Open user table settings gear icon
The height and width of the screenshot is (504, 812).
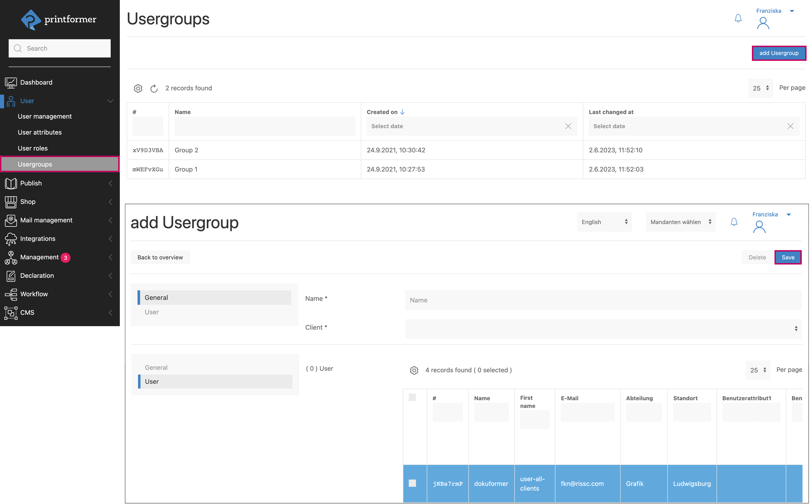pyautogui.click(x=414, y=370)
